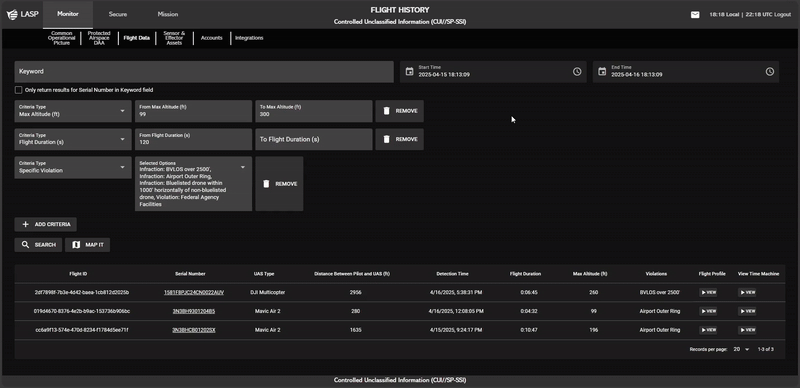
Task: Open Protected Airspace DAA submenu
Action: click(x=99, y=38)
